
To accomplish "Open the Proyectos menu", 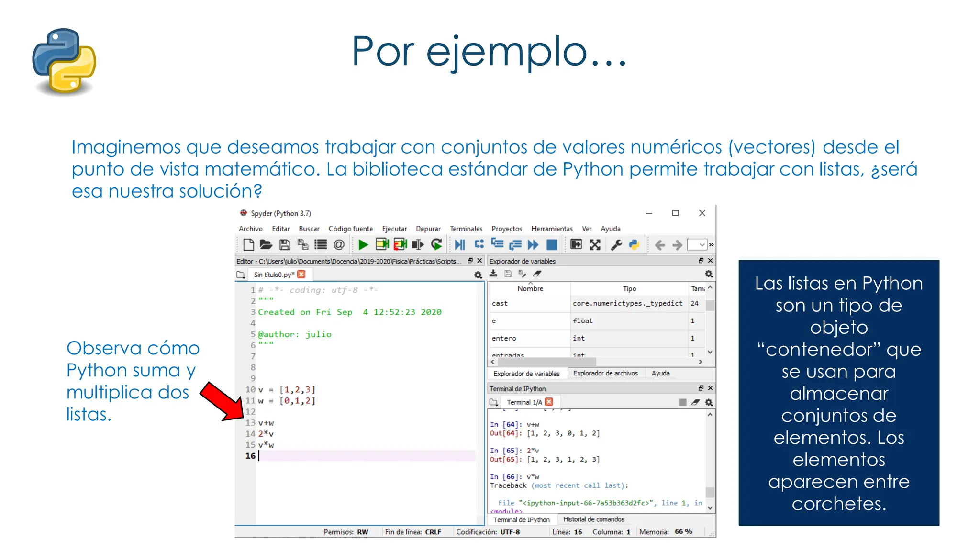I will [507, 229].
